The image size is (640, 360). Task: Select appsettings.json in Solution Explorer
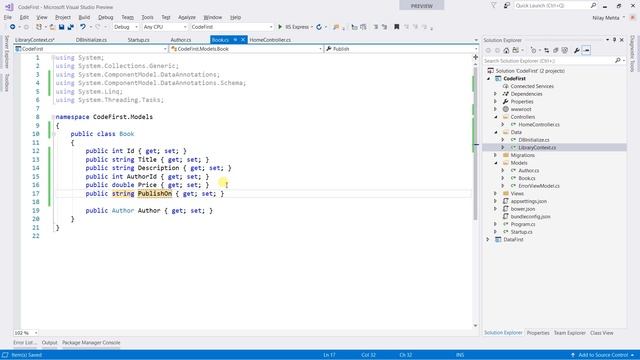tap(529, 201)
